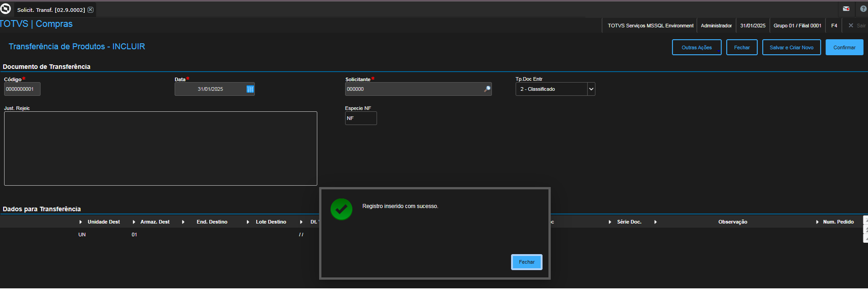Click into the Just. Rejeic text area

pos(160,148)
